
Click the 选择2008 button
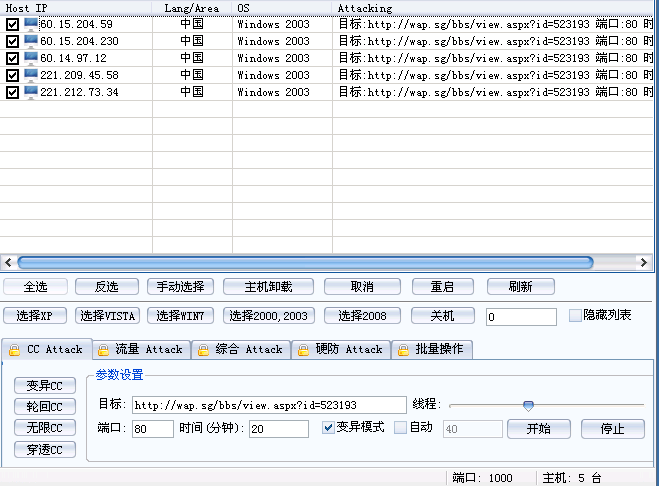coord(362,316)
